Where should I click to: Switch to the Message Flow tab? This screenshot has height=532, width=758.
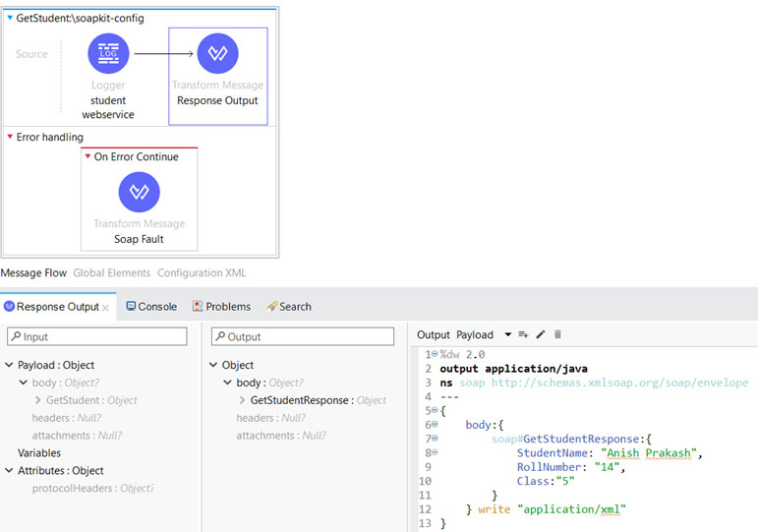pos(33,272)
